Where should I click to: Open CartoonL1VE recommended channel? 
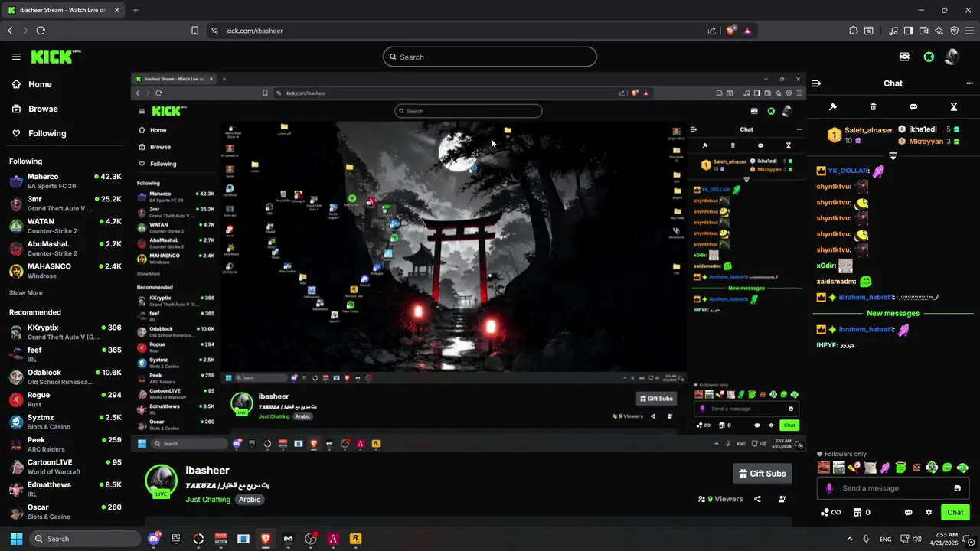[x=65, y=467]
